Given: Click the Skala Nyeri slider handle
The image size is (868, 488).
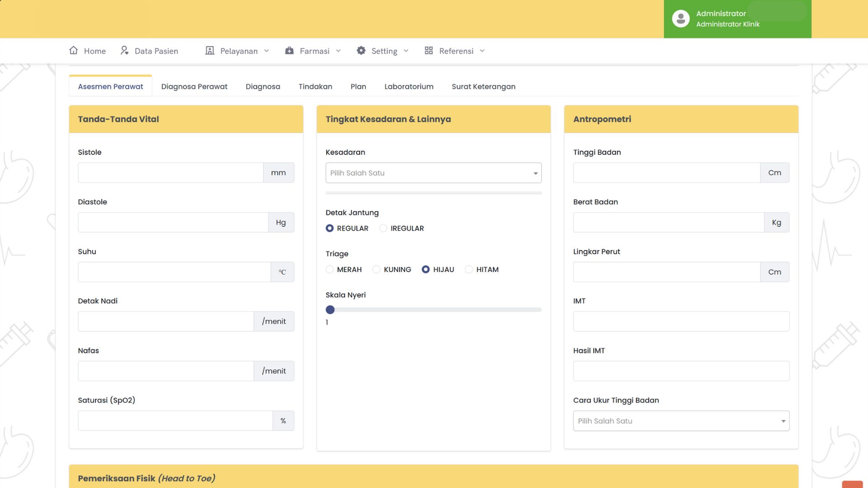Looking at the screenshot, I should (x=330, y=310).
